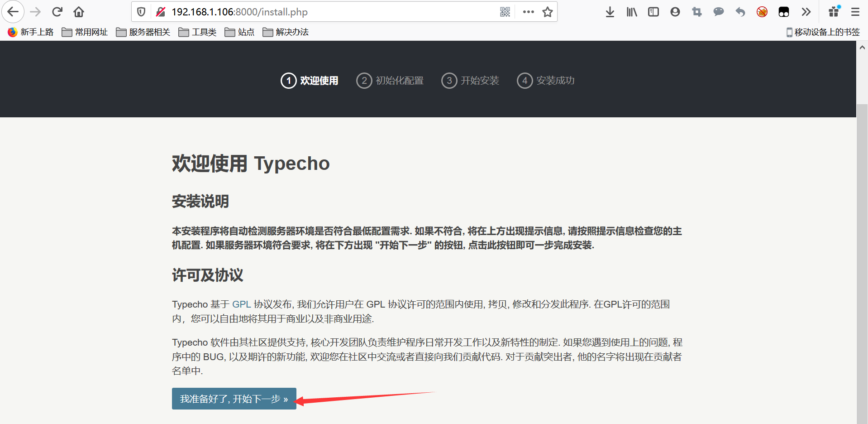Image resolution: width=868 pixels, height=424 pixels.
Task: Open the 常用网址 bookmark folder
Action: [x=85, y=32]
